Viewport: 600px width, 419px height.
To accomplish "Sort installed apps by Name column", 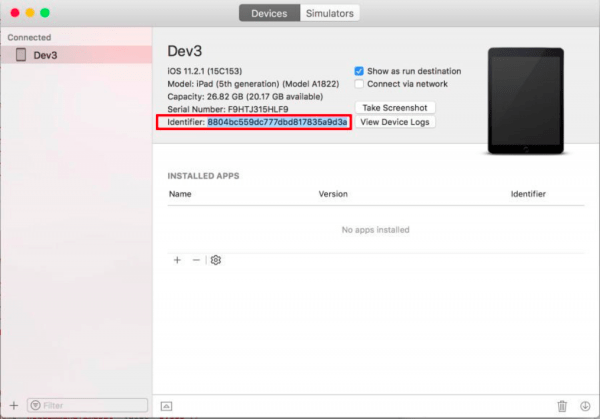I will pos(180,194).
